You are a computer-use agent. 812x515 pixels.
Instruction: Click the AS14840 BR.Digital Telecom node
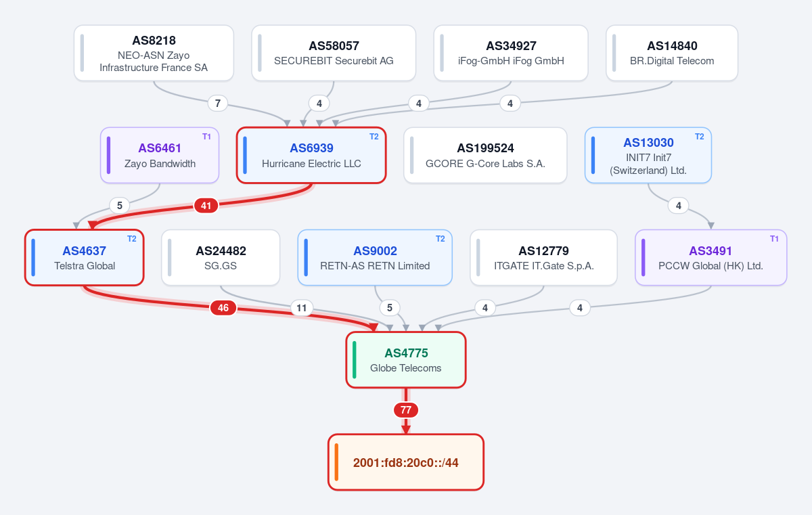click(672, 53)
